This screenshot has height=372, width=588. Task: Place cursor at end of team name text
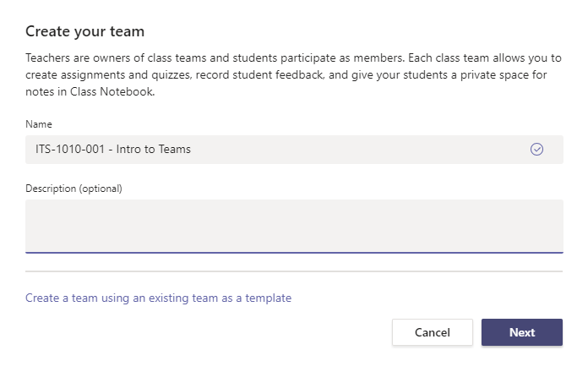192,150
